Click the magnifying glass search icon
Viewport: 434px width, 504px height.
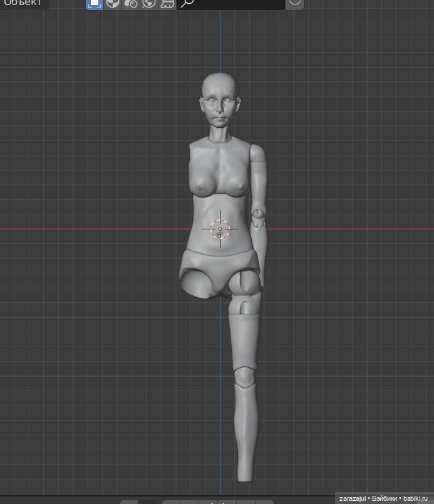point(187,4)
